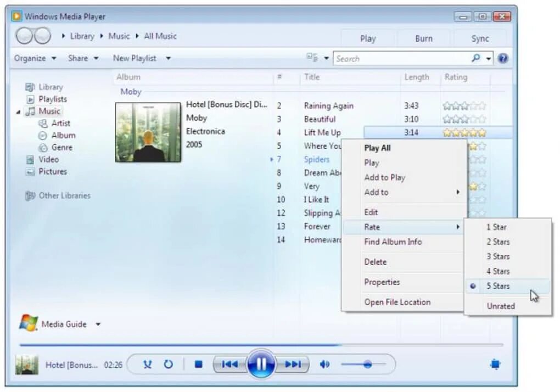
Task: Switch to the Sync tab
Action: (480, 38)
